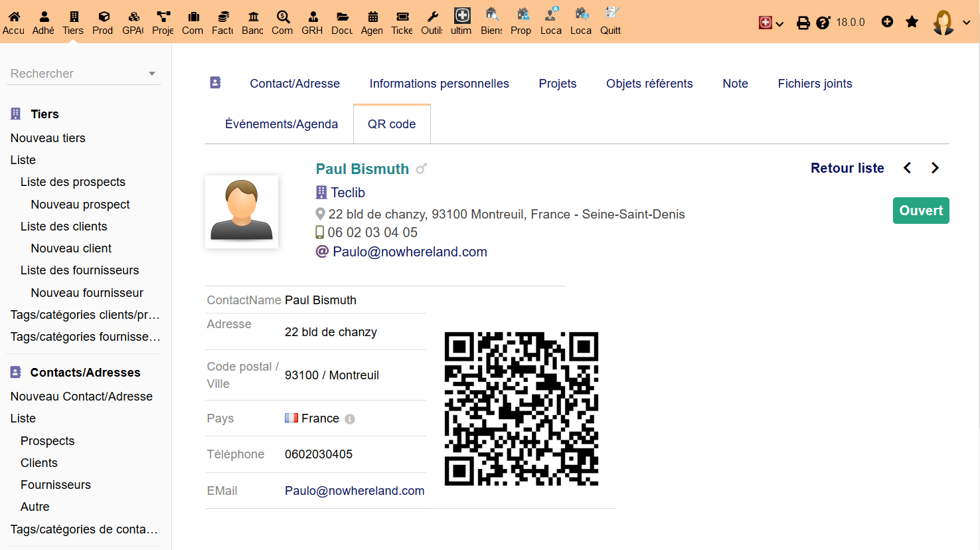
Task: Click the Retour liste link
Action: [847, 168]
